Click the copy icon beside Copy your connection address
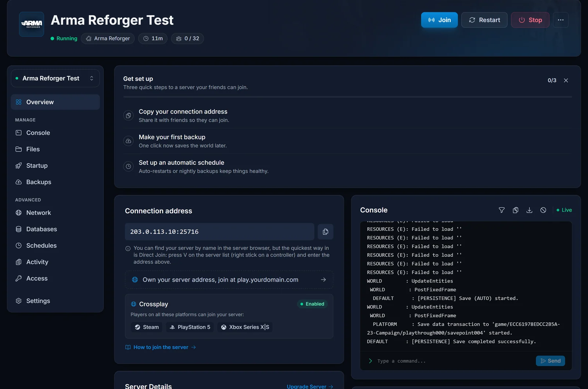Screen dimensions: 588x389 pyautogui.click(x=128, y=116)
